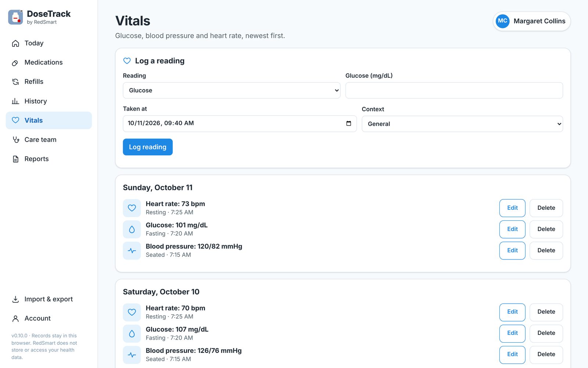Image resolution: width=588 pixels, height=368 pixels.
Task: Click heart icon for 73 bpm reading
Action: (132, 208)
